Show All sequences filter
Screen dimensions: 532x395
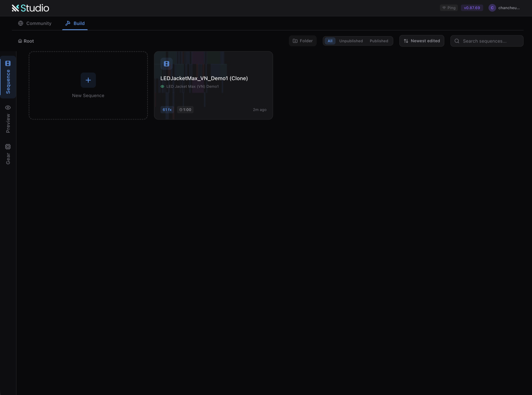(330, 41)
